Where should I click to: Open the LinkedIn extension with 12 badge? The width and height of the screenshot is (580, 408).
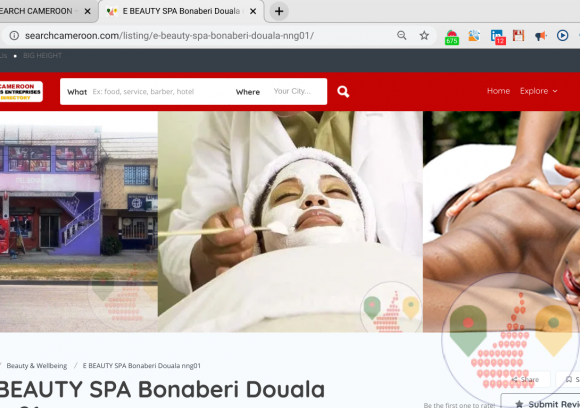click(x=498, y=37)
